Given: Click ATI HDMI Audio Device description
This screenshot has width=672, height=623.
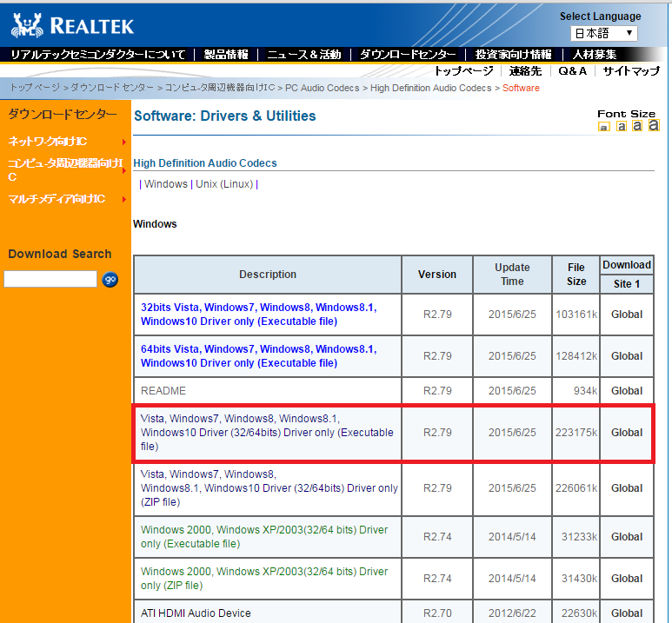Looking at the screenshot, I should tap(196, 613).
